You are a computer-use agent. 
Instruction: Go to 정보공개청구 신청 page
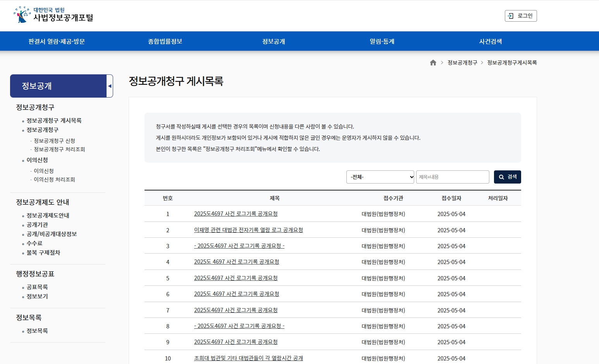coord(54,141)
